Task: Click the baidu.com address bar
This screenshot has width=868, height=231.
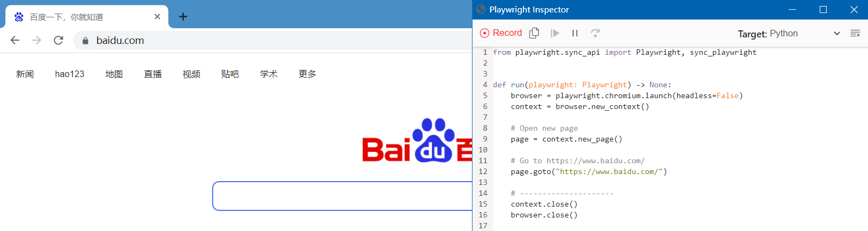Action: tap(273, 41)
